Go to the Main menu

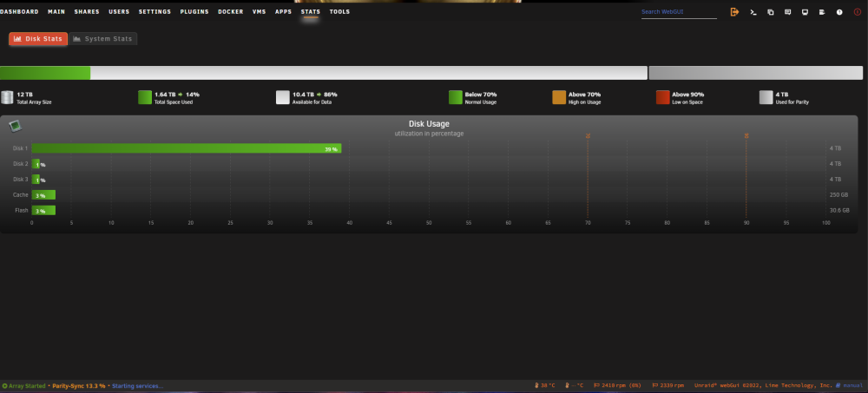56,11
